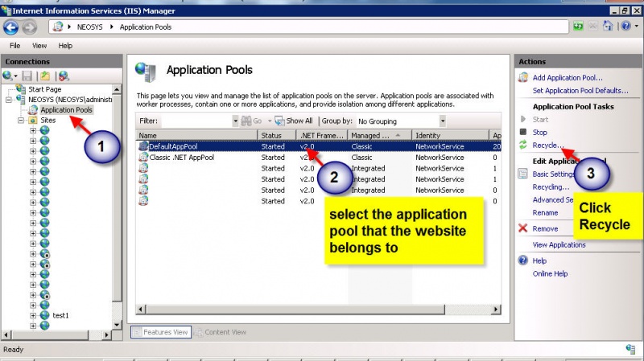Collapse the NEOSYS server node
This screenshot has height=361, width=644.
[x=9, y=100]
